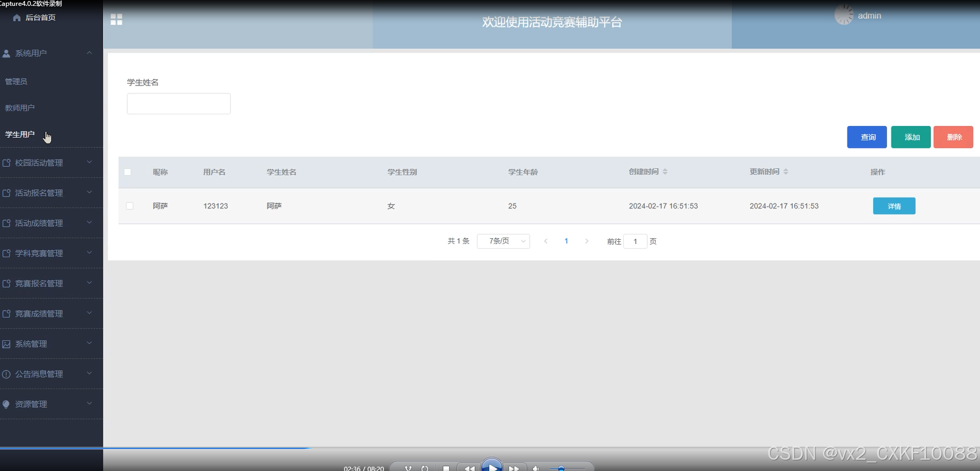Image resolution: width=980 pixels, height=471 pixels.
Task: Expand the 学科竞赛管理 chevron
Action: point(89,253)
